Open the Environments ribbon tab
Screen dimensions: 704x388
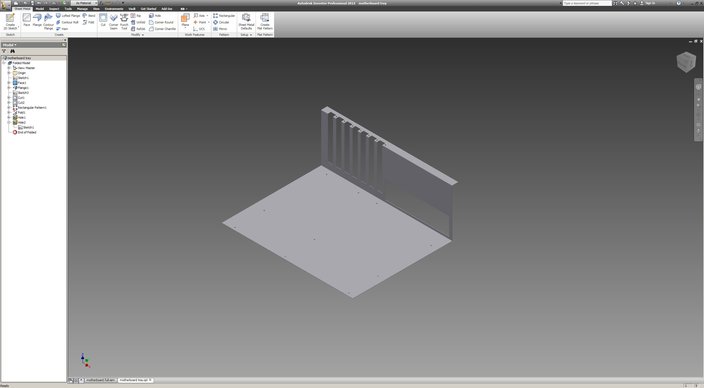click(x=114, y=9)
